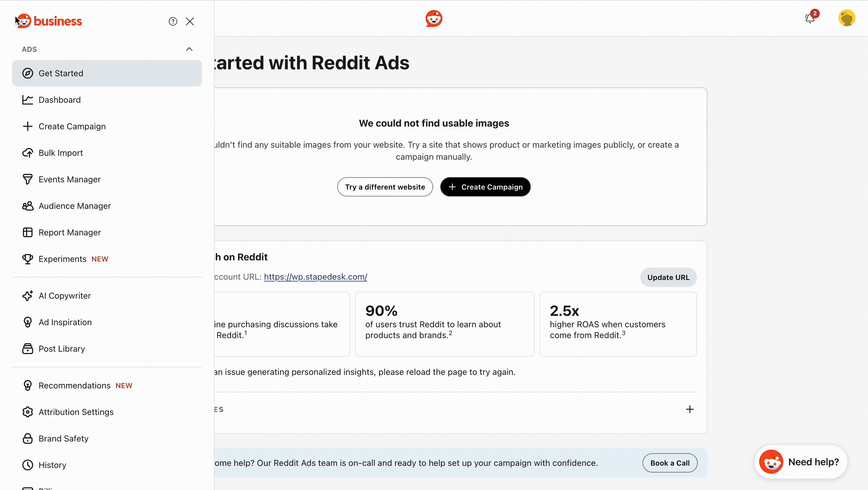The width and height of the screenshot is (868, 490).
Task: Select Create Campaign in the sidebar
Action: pyautogui.click(x=107, y=126)
